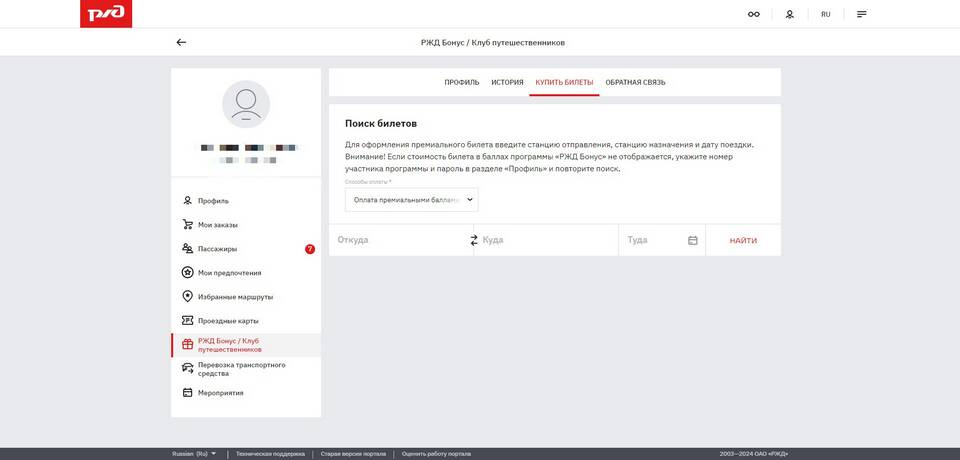The width and height of the screenshot is (960, 460).
Task: Click the RZD logo
Action: 106,13
